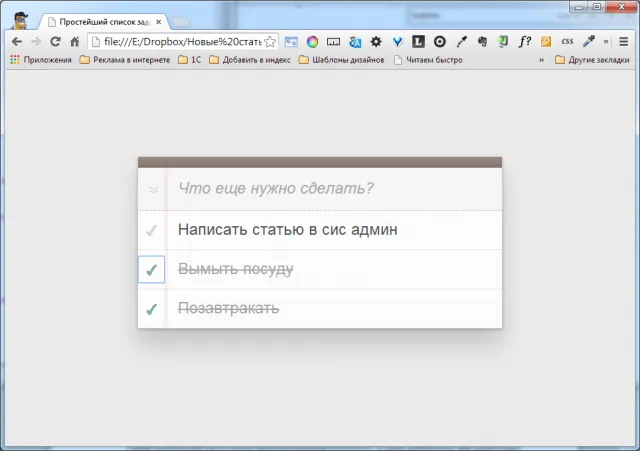Image resolution: width=640 pixels, height=451 pixels.
Task: Click the Что еще нужно сделать? input
Action: [335, 189]
